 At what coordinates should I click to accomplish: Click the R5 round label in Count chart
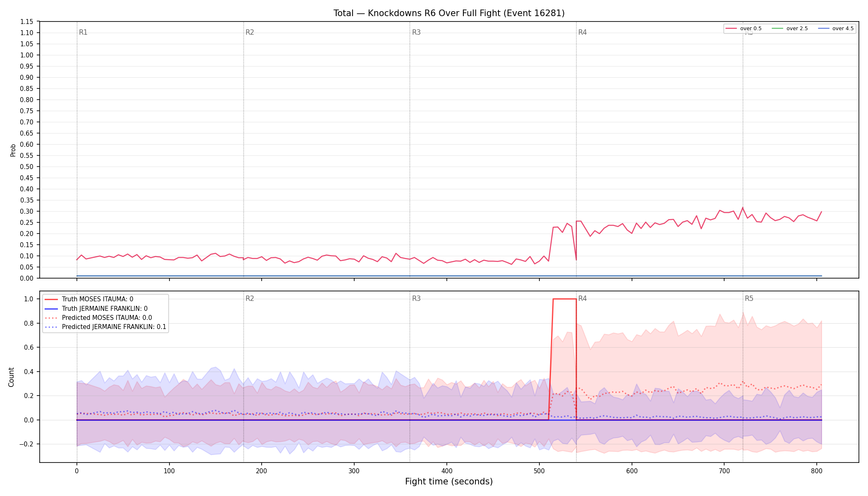(x=749, y=298)
